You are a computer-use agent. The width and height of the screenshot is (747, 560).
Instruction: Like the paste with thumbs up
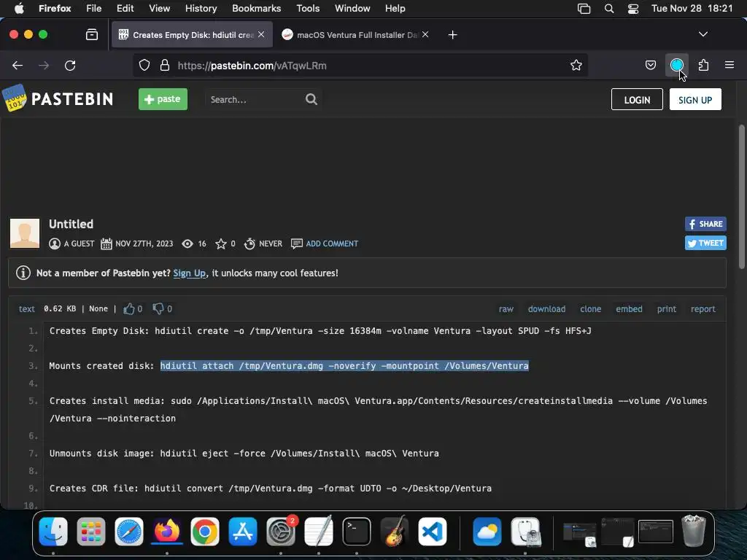tap(128, 308)
